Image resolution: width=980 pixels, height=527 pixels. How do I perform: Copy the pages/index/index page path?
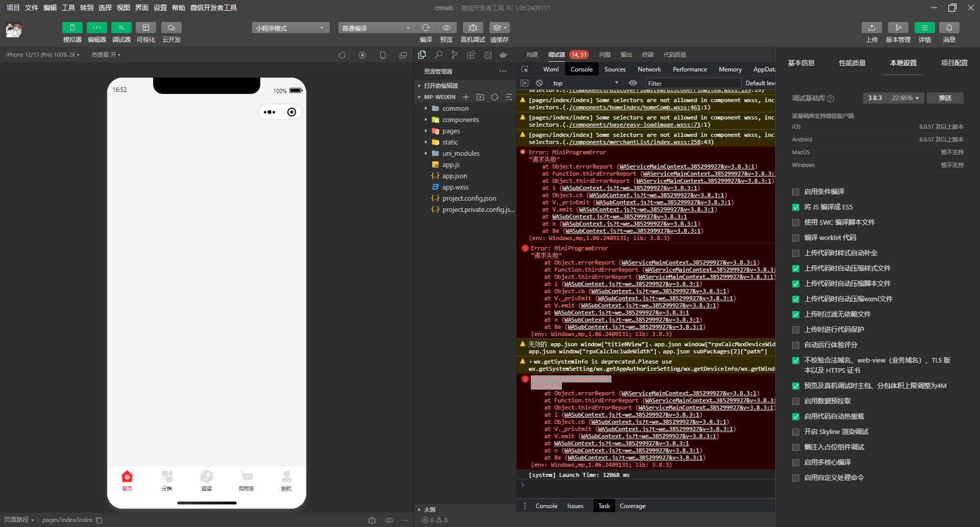(100, 520)
